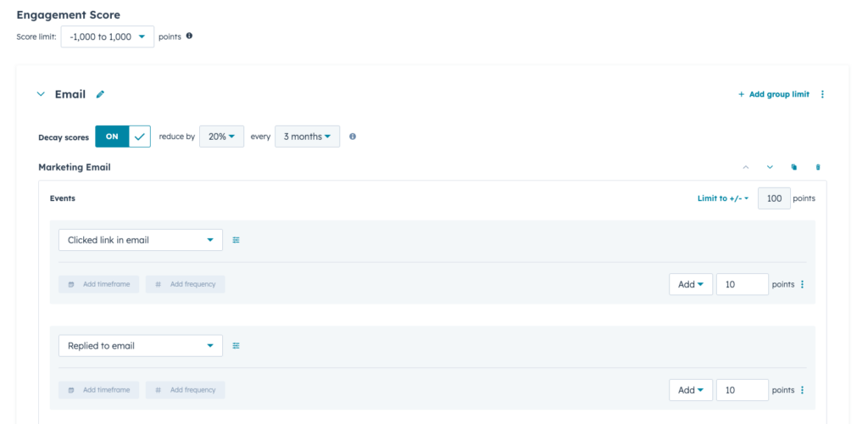Open filter settings for Replied to email

(x=236, y=346)
